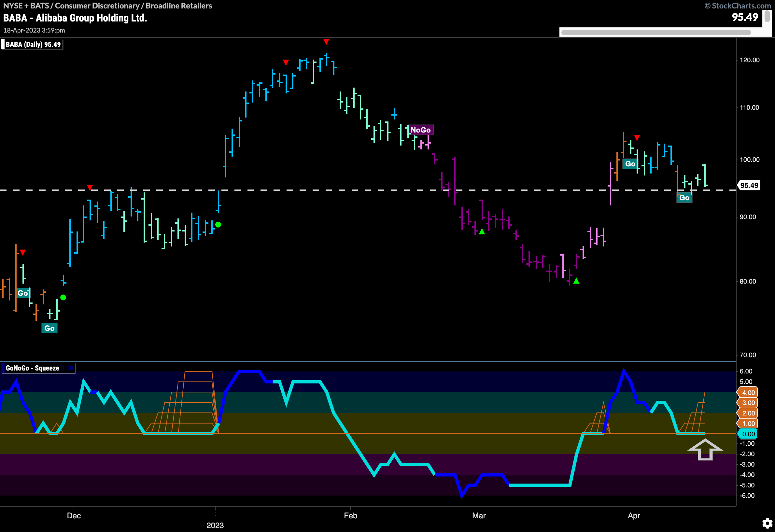Click the red triangle on the 95.49 dashed line
The image size is (775, 532).
pyautogui.click(x=90, y=187)
